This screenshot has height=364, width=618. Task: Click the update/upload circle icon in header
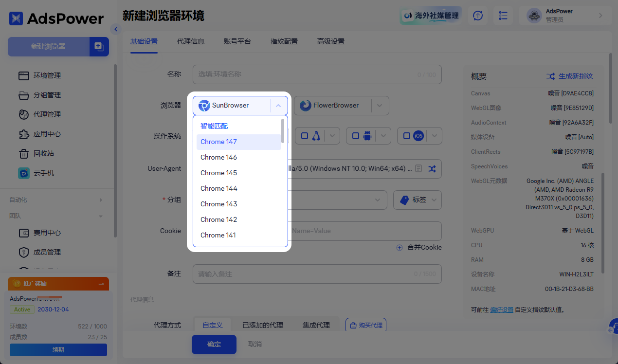478,16
